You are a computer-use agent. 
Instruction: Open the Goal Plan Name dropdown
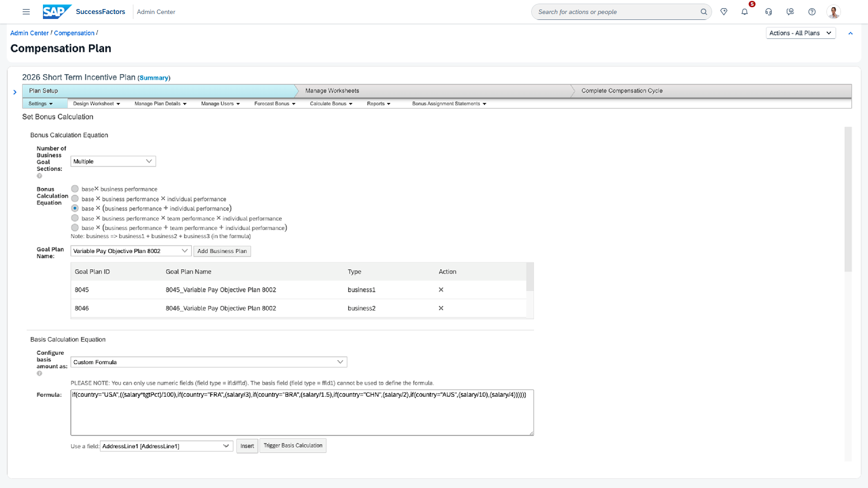point(131,251)
